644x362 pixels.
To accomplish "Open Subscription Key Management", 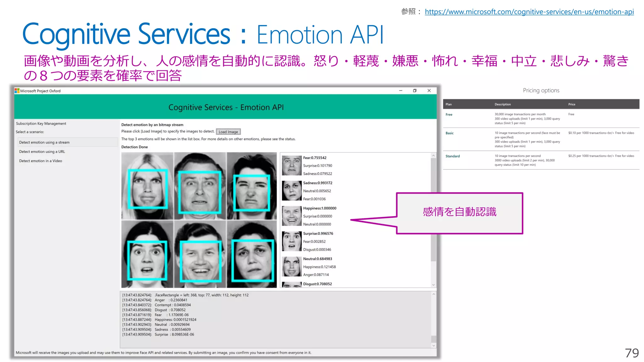I will click(41, 123).
